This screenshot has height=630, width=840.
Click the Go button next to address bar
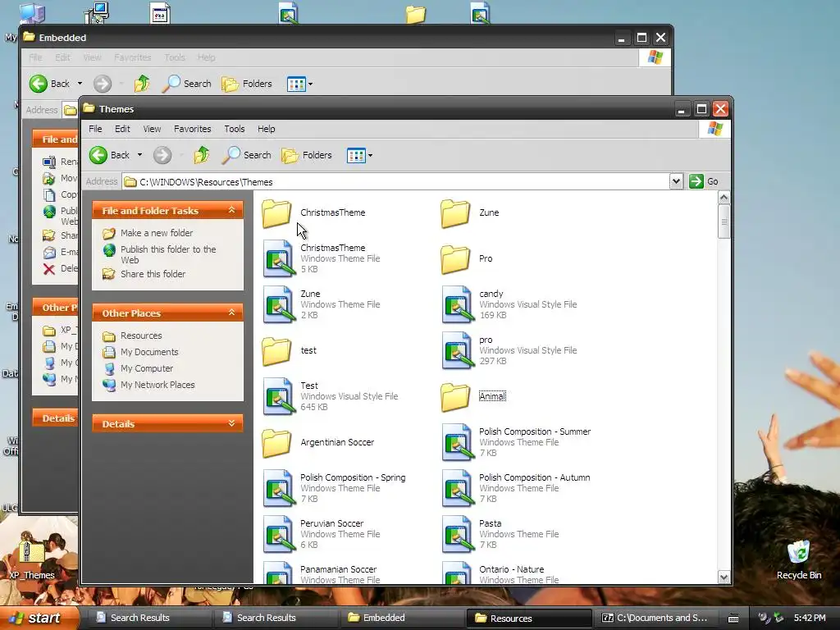[x=704, y=181]
